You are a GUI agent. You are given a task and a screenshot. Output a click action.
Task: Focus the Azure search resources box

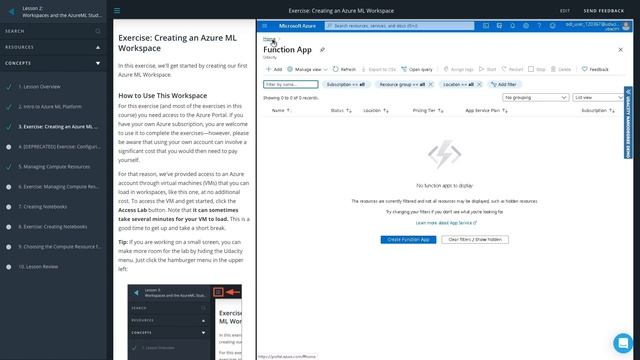click(400, 26)
